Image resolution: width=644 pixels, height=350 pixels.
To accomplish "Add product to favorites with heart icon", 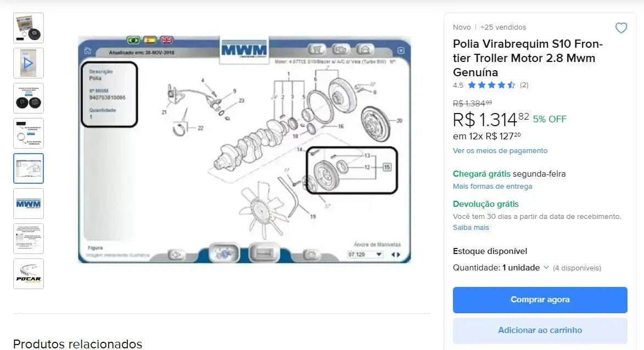I will pyautogui.click(x=621, y=28).
